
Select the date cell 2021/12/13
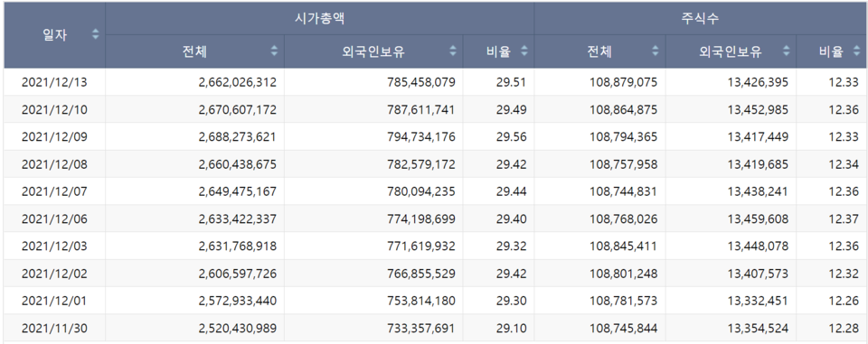(54, 82)
